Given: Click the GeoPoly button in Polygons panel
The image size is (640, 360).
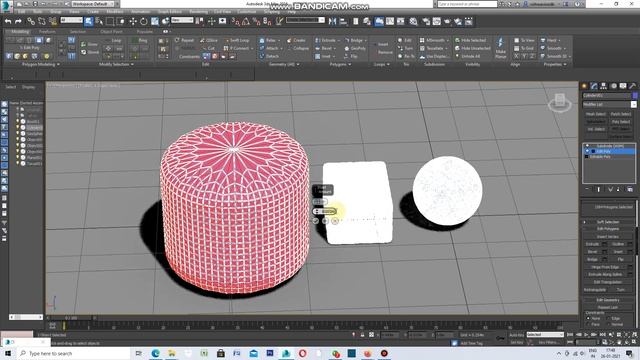Looking at the screenshot, I should tap(355, 48).
